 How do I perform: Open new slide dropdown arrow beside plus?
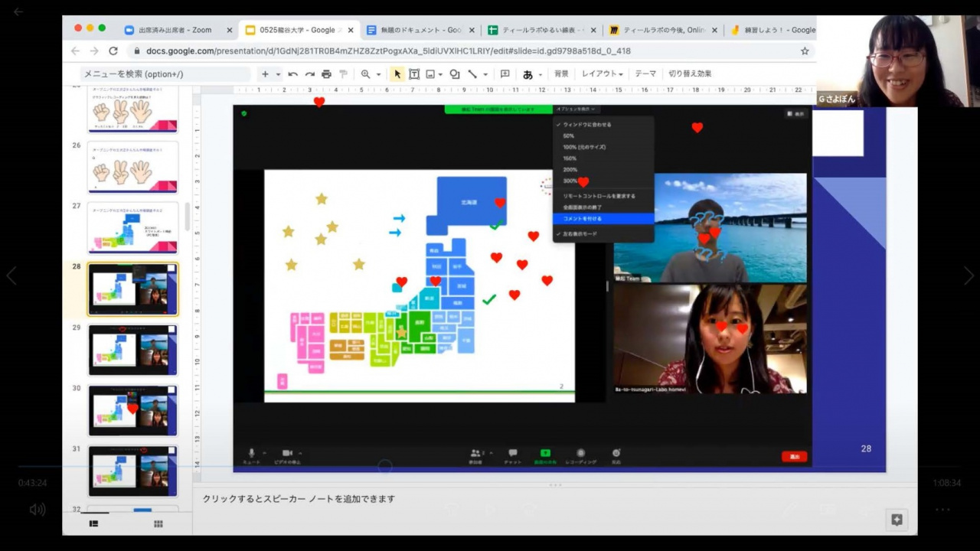pyautogui.click(x=279, y=75)
